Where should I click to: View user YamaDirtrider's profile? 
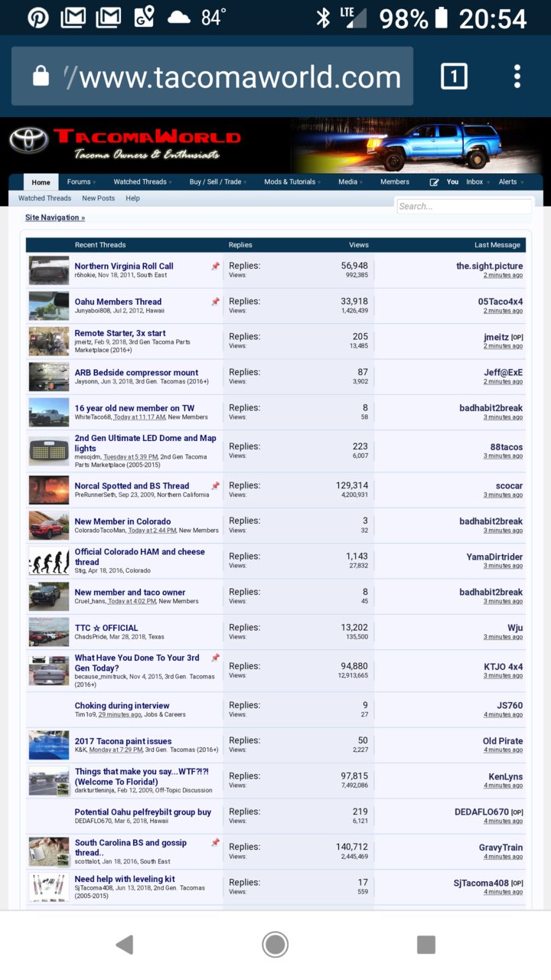(x=494, y=557)
